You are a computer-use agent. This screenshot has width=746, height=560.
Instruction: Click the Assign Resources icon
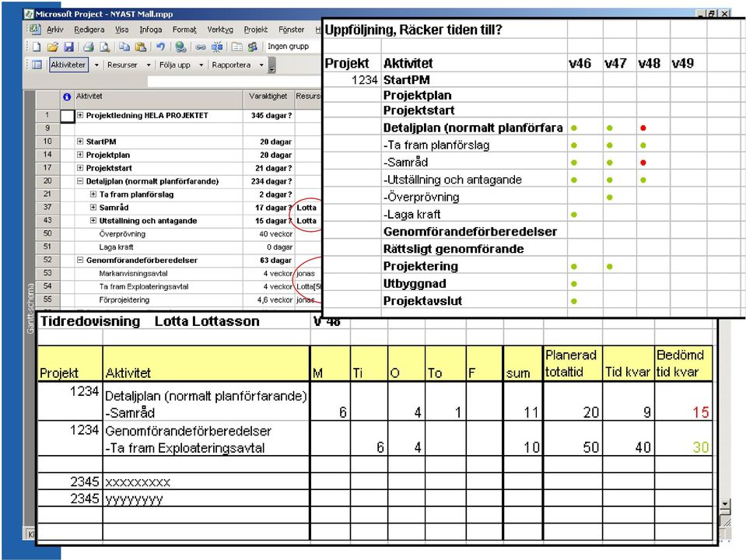253,47
